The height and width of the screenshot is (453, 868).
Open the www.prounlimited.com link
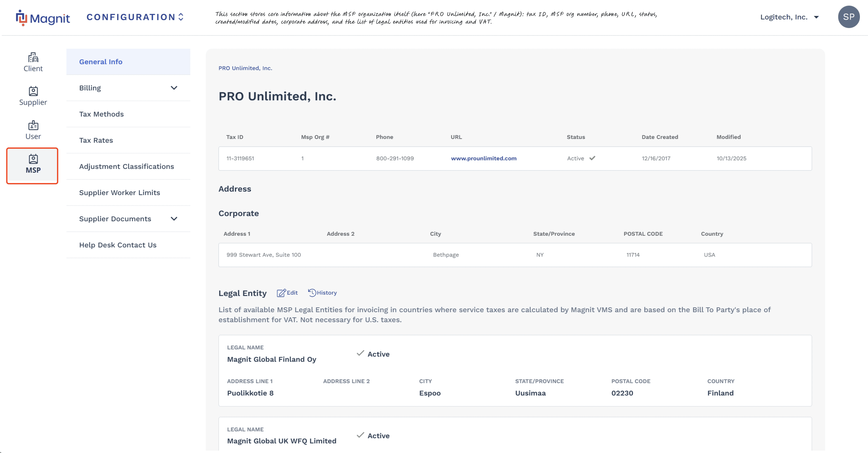pos(483,158)
